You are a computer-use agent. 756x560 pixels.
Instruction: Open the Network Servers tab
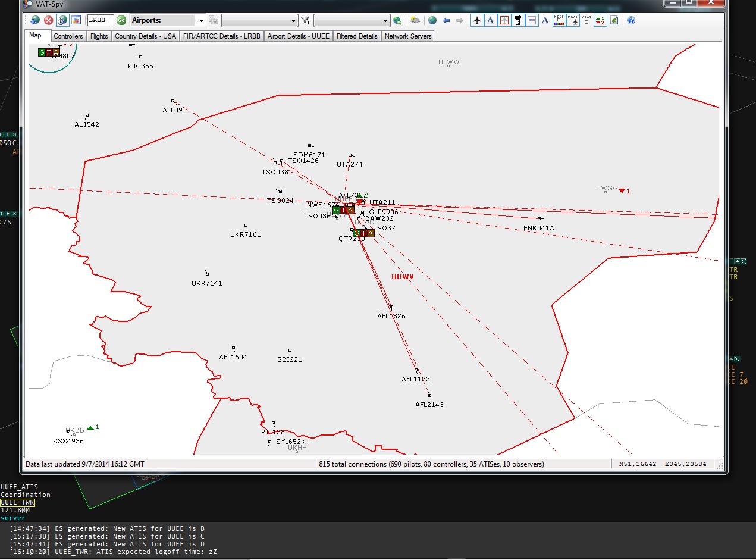tap(408, 36)
